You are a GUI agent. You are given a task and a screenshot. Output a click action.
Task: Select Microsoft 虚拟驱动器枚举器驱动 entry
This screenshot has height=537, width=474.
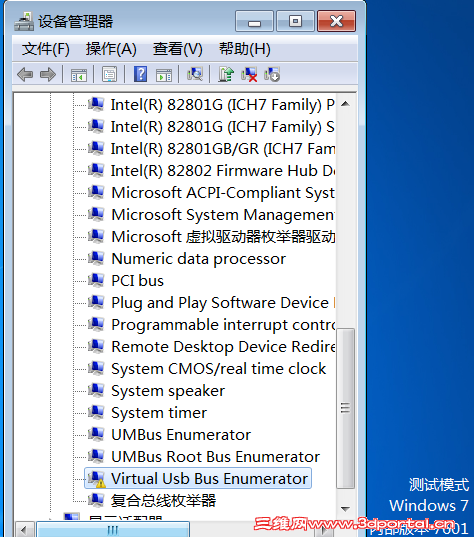223,237
